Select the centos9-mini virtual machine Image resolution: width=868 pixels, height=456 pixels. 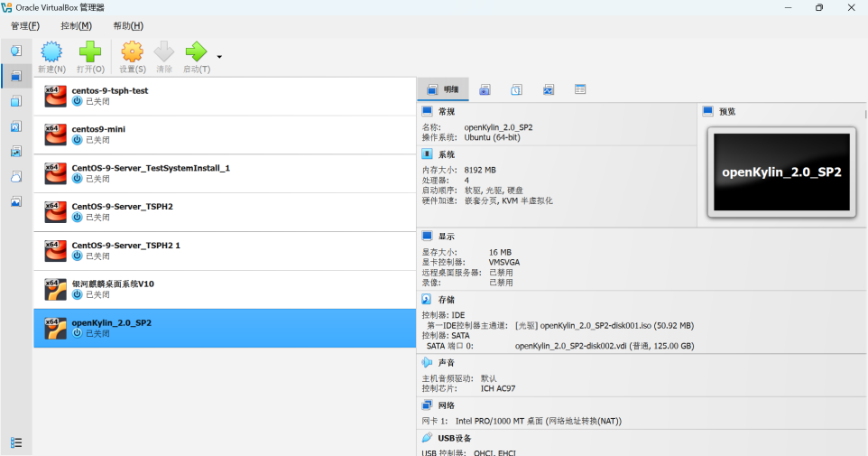(225, 135)
